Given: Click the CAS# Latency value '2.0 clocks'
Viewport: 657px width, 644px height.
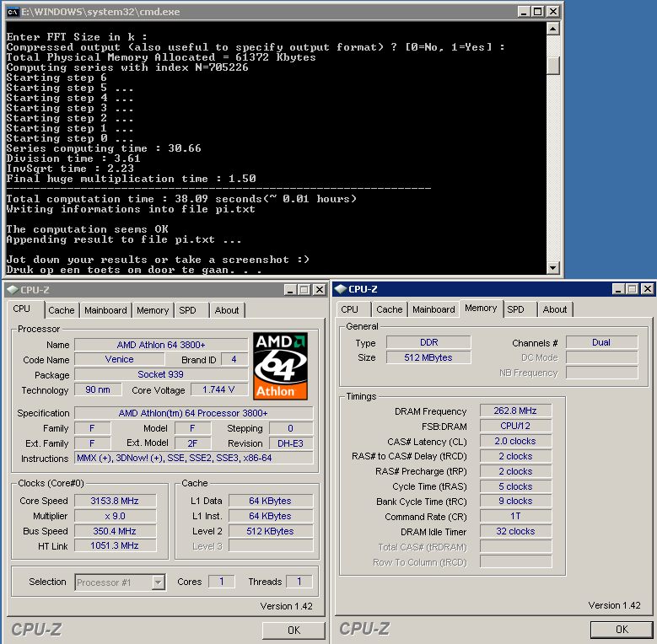Looking at the screenshot, I should 516,441.
